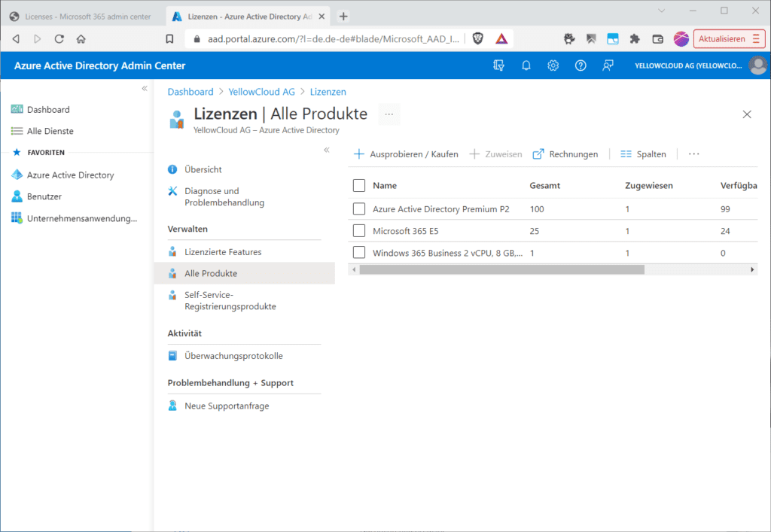Click right arrow of table scrollbar
This screenshot has height=532, width=771.
point(752,269)
